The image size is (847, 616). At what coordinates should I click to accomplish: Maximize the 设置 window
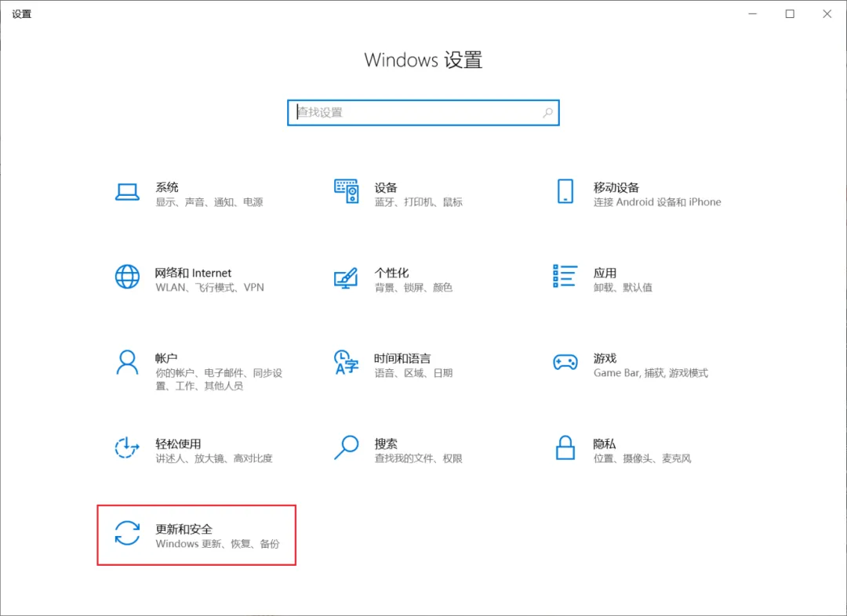click(790, 14)
